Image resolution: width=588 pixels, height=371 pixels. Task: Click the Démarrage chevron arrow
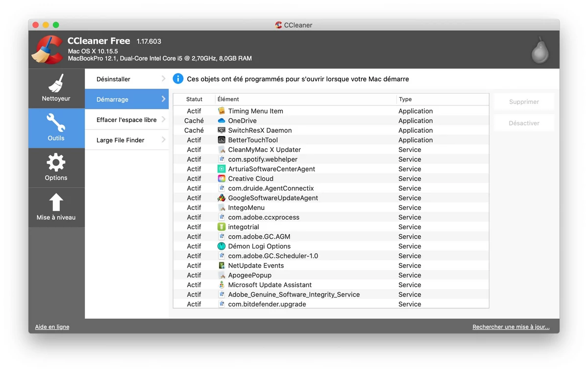tap(164, 99)
